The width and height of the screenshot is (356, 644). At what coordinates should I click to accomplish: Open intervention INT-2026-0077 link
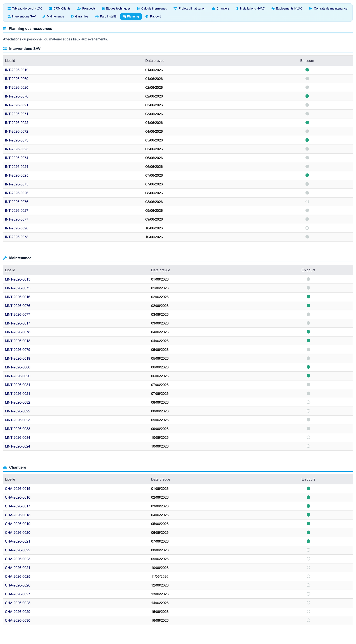coord(17,219)
